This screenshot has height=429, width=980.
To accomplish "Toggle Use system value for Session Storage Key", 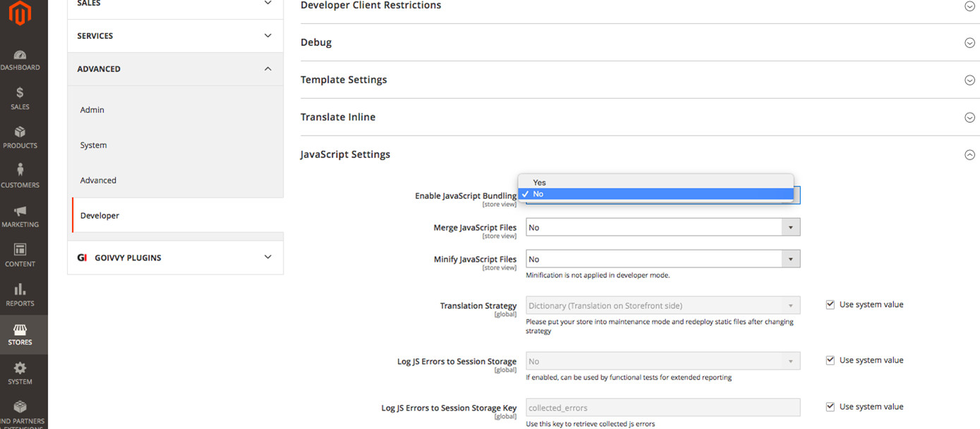I will 830,407.
